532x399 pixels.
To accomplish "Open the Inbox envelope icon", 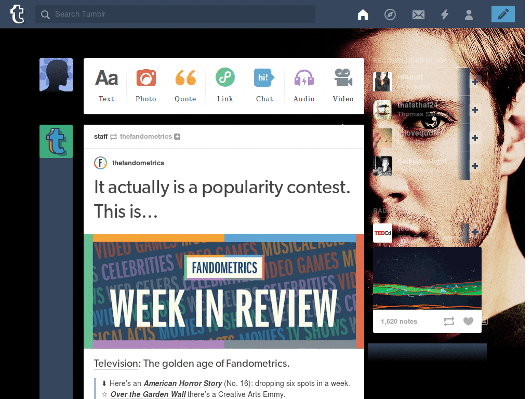I will click(x=418, y=15).
